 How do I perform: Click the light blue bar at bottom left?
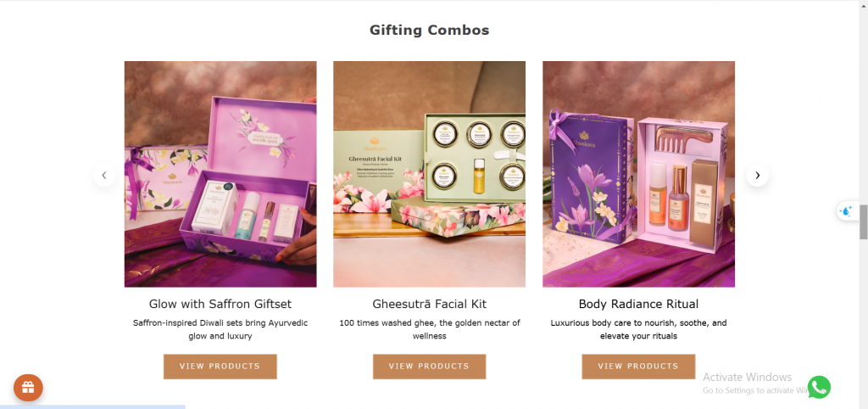pos(92,406)
